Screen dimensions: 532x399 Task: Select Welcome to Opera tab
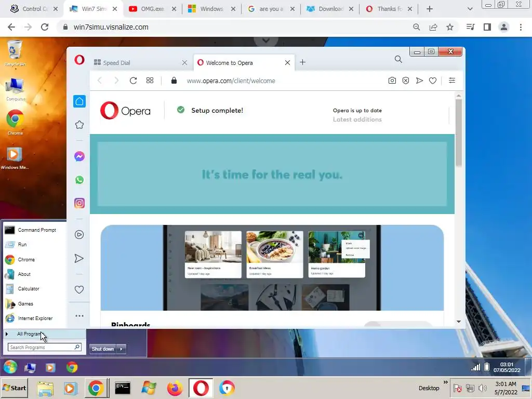click(x=244, y=63)
